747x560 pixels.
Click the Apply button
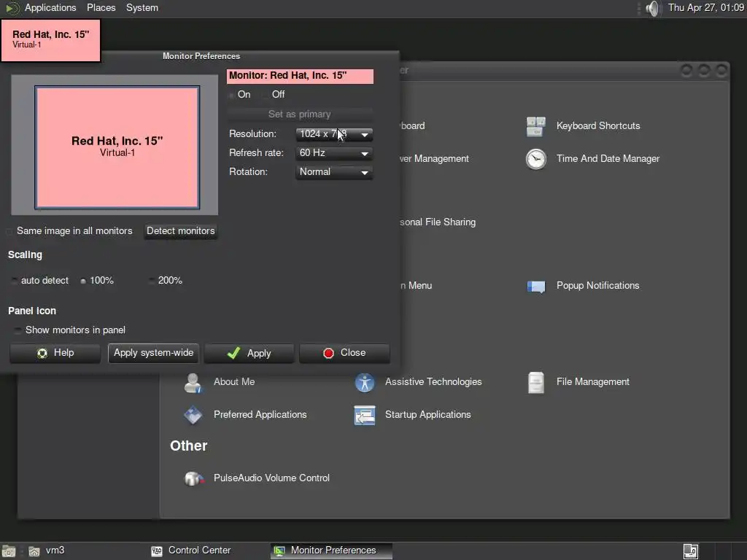click(x=249, y=354)
